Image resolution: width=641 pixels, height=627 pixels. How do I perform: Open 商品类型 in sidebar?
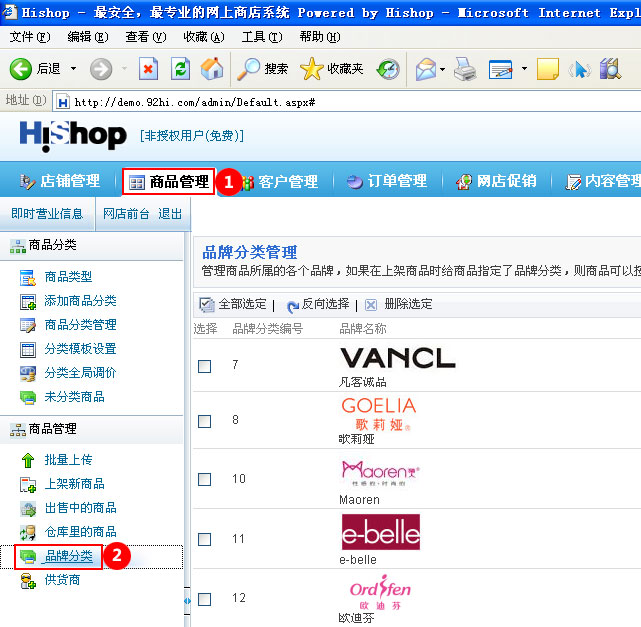tap(68, 277)
